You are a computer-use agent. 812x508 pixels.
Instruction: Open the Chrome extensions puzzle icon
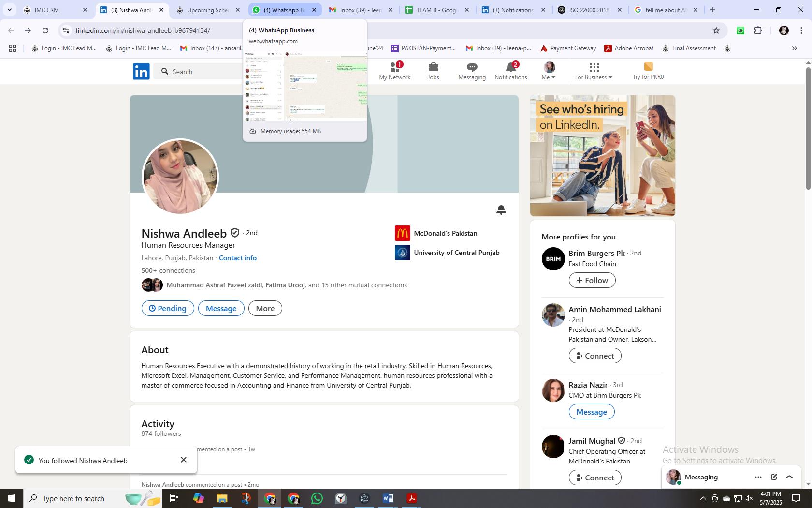758,30
